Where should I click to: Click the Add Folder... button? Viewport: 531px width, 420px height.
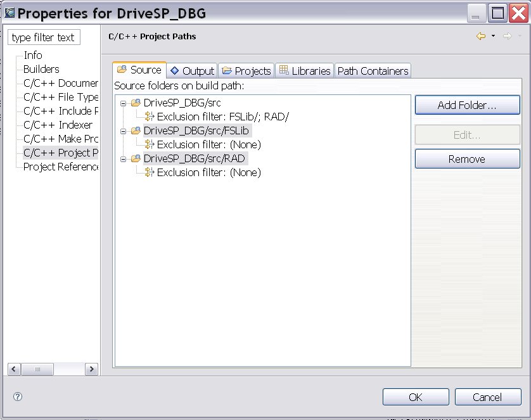[468, 105]
